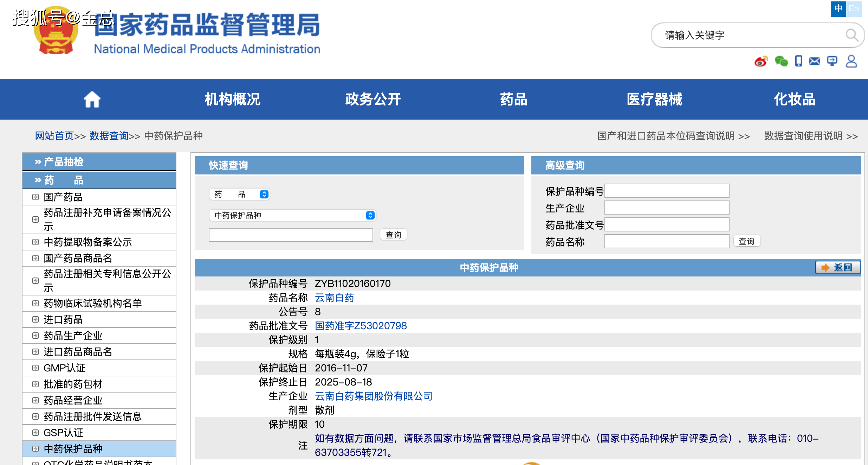
Task: Click the monitor message icon
Action: [x=832, y=61]
